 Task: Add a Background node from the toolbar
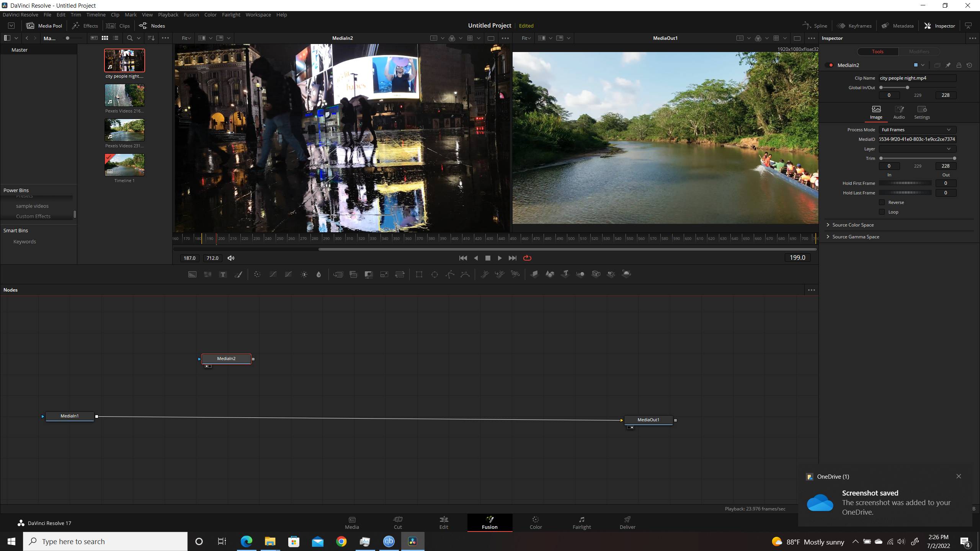(192, 274)
